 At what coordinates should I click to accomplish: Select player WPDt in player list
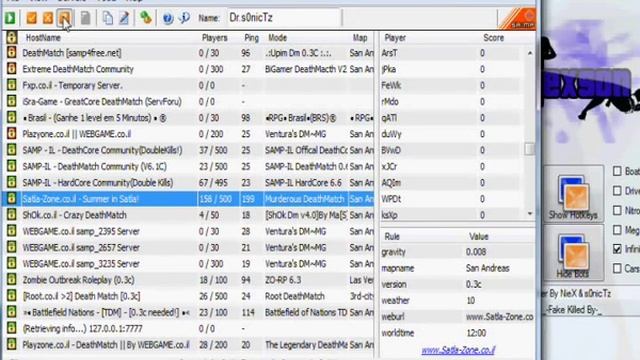pos(451,199)
